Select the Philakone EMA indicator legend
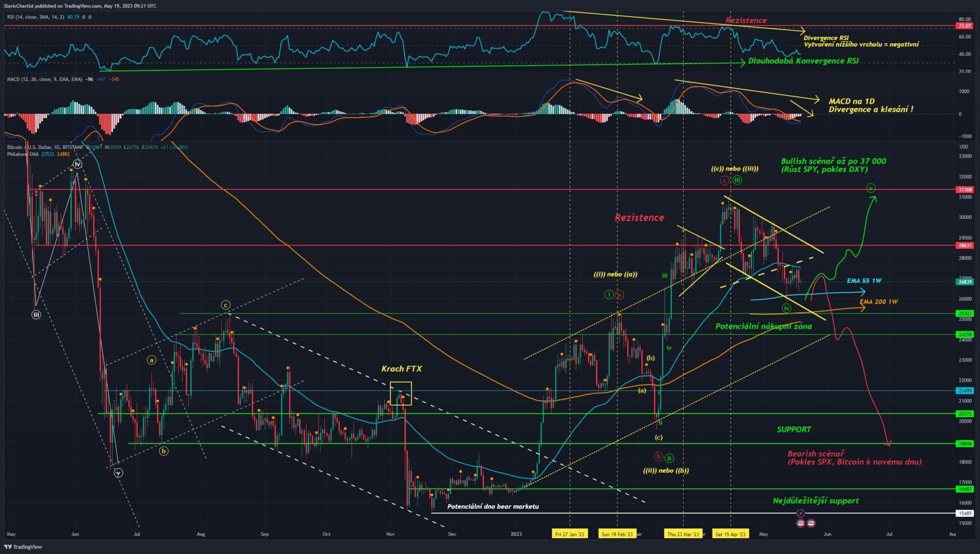This screenshot has height=554, width=980. (x=38, y=154)
